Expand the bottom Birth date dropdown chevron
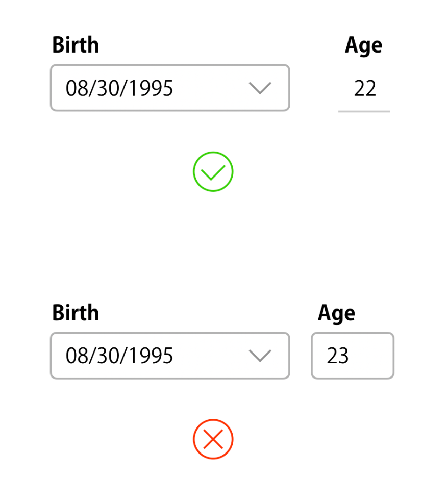 (x=260, y=356)
